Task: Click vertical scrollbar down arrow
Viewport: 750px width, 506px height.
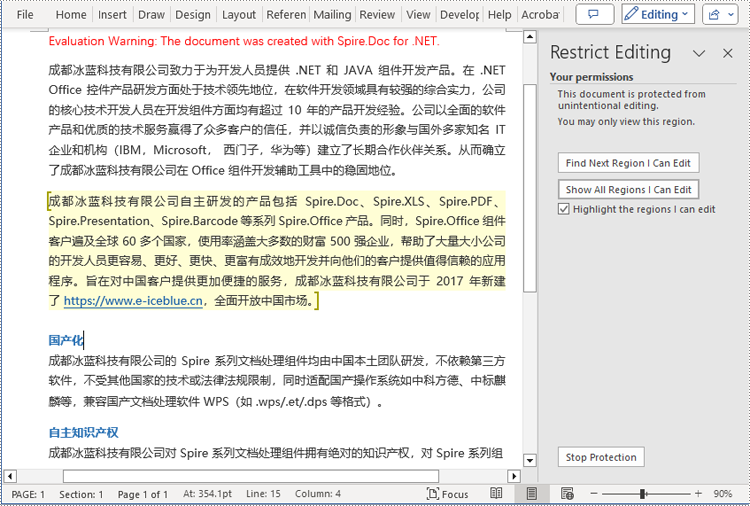Action: [529, 460]
